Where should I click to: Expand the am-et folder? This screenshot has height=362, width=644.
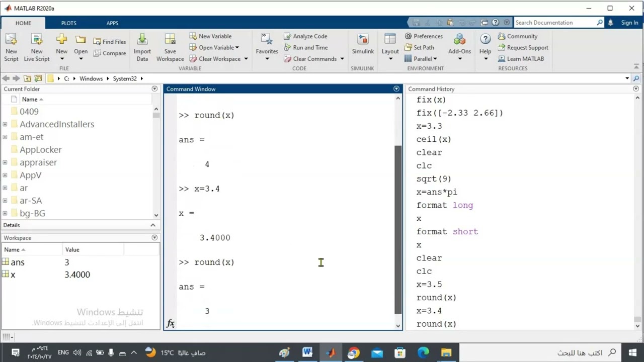click(x=5, y=137)
